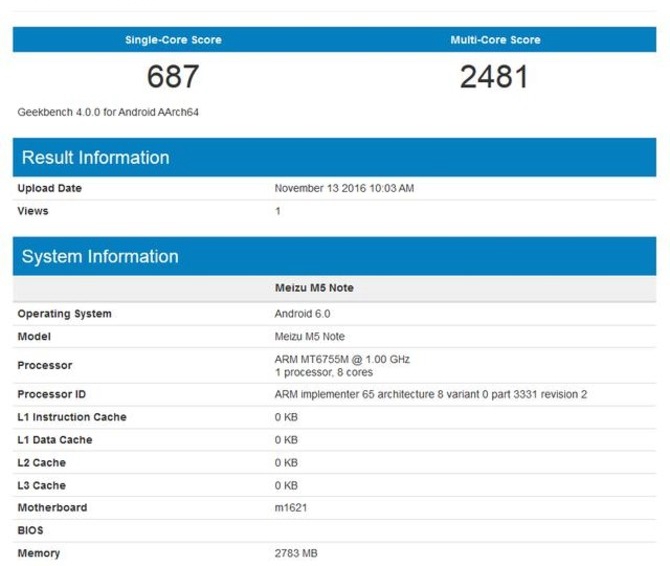This screenshot has width=670, height=566.
Task: Select the single-core score value 687
Action: pos(173,77)
